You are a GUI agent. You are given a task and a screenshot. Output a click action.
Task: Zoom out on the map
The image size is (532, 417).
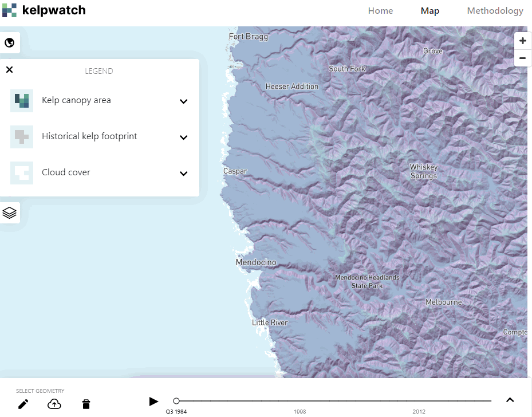pos(522,58)
